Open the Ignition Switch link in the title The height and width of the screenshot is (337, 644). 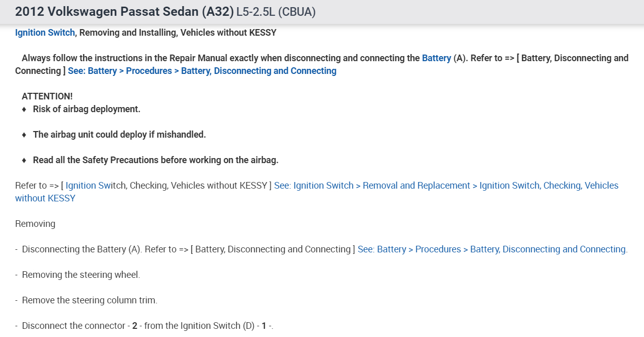(x=45, y=33)
